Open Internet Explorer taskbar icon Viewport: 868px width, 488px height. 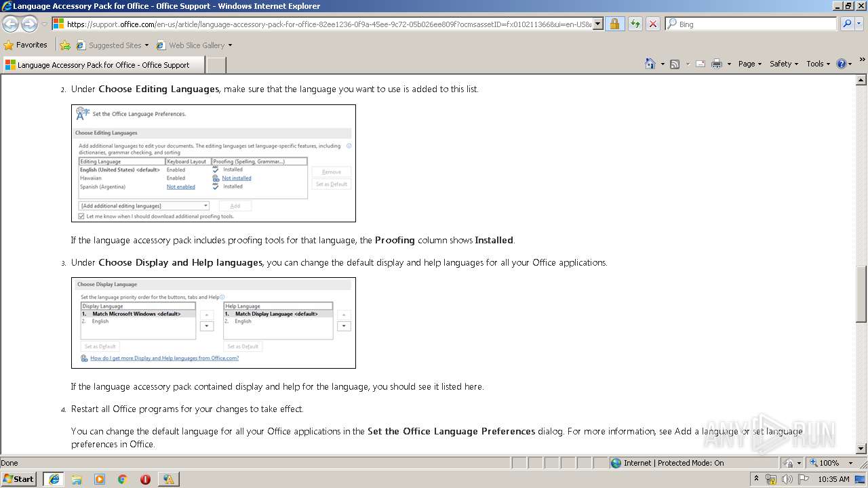(54, 479)
